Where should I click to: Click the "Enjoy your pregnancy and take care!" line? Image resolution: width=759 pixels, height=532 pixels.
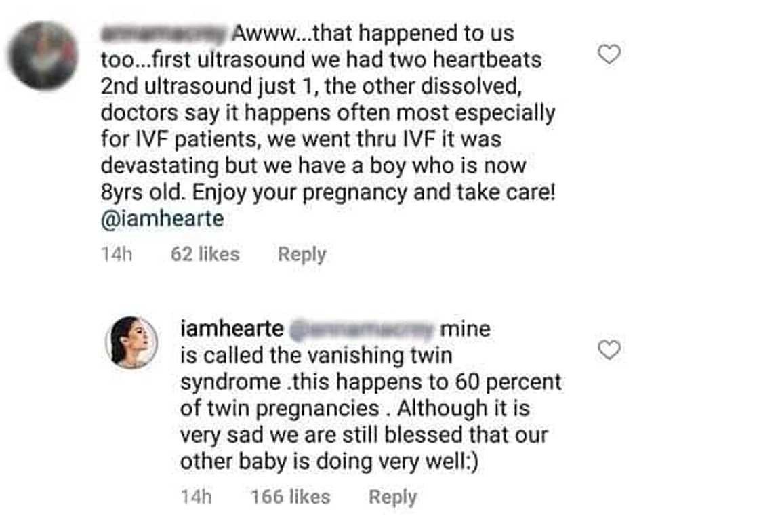(x=374, y=192)
